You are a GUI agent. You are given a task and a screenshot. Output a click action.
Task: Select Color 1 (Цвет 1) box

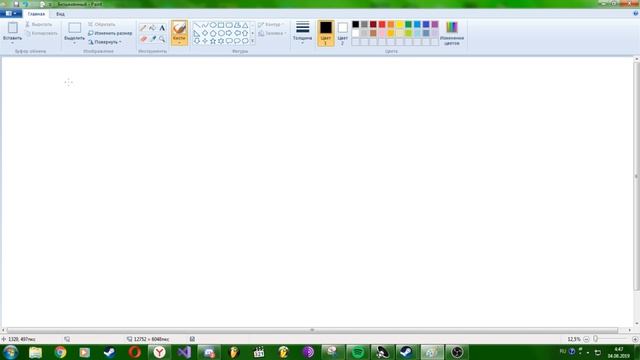pos(326,33)
